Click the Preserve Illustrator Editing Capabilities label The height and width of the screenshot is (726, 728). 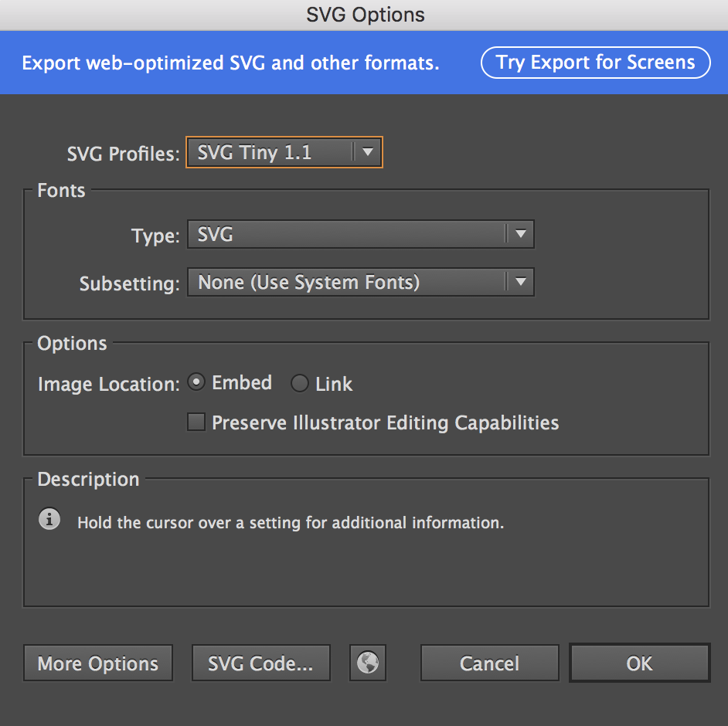click(386, 423)
